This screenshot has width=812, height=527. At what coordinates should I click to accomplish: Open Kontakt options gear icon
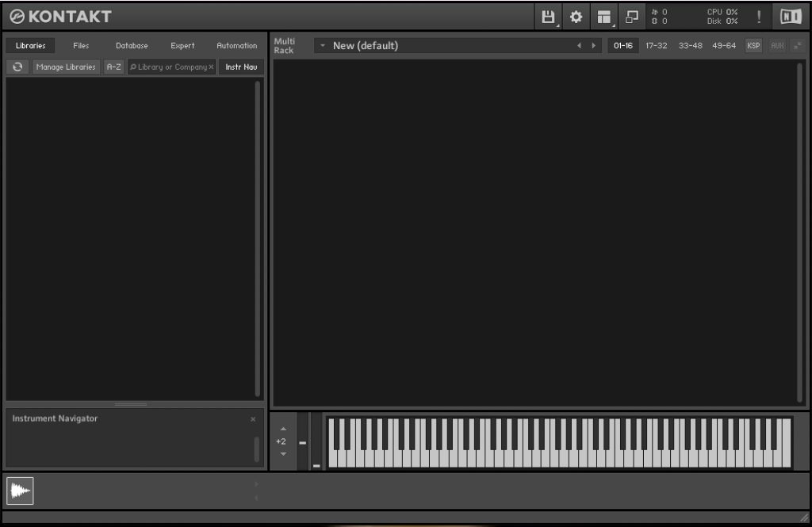pyautogui.click(x=576, y=17)
